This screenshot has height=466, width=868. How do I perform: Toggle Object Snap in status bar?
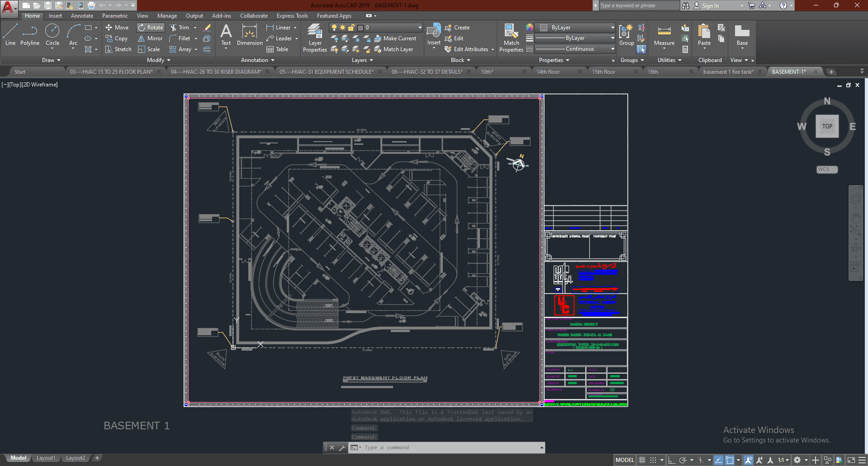click(x=730, y=460)
